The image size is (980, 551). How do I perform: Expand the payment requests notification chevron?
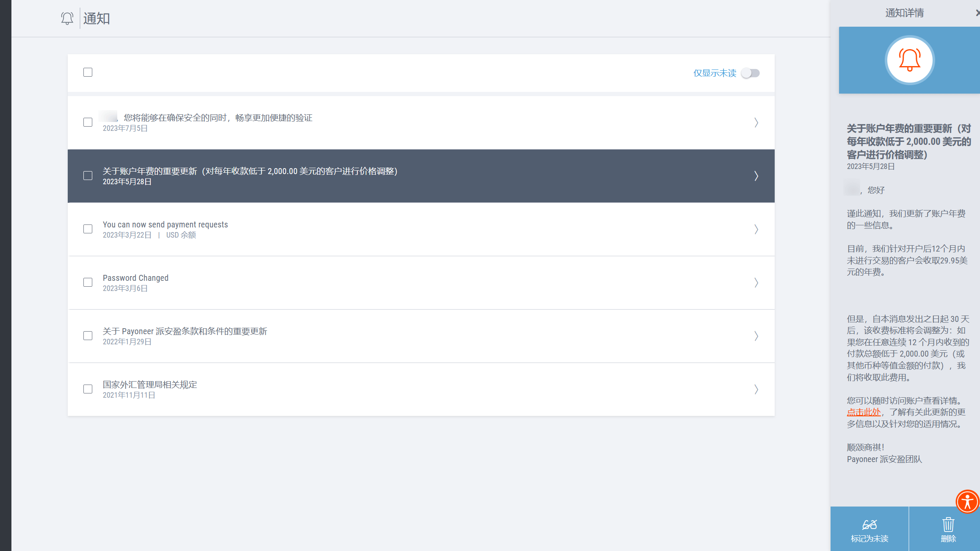(x=756, y=229)
